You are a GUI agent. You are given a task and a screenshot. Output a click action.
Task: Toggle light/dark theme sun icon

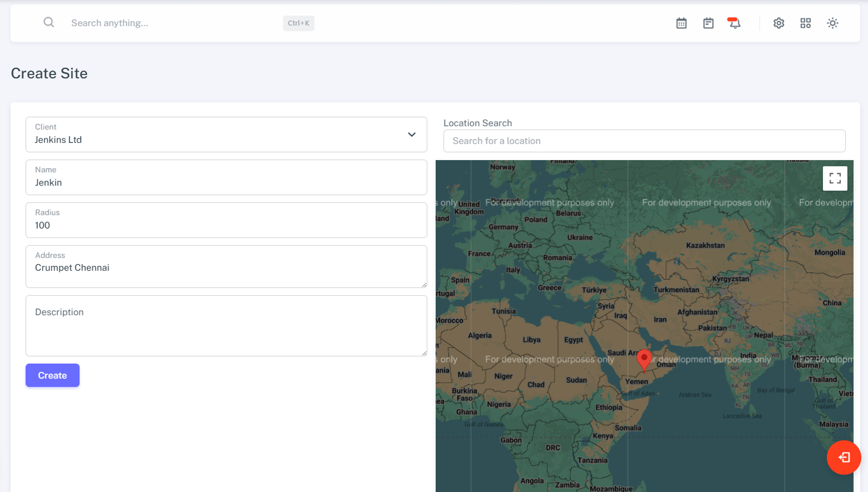(832, 23)
